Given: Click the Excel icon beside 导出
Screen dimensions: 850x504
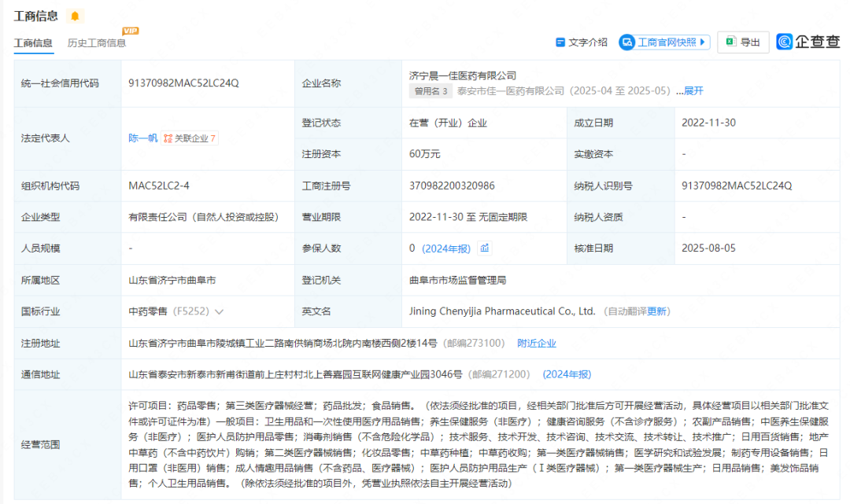Looking at the screenshot, I should point(730,42).
